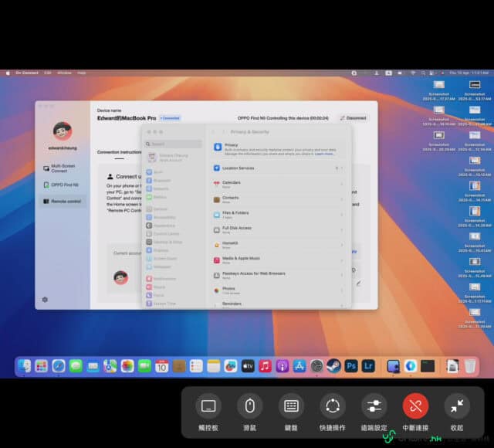
Task: Open the Help menu
Action: click(x=82, y=73)
